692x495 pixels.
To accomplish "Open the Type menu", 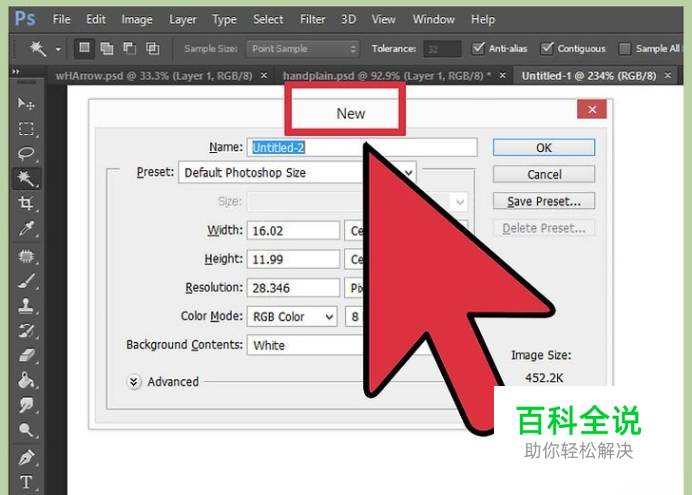I will 224,19.
